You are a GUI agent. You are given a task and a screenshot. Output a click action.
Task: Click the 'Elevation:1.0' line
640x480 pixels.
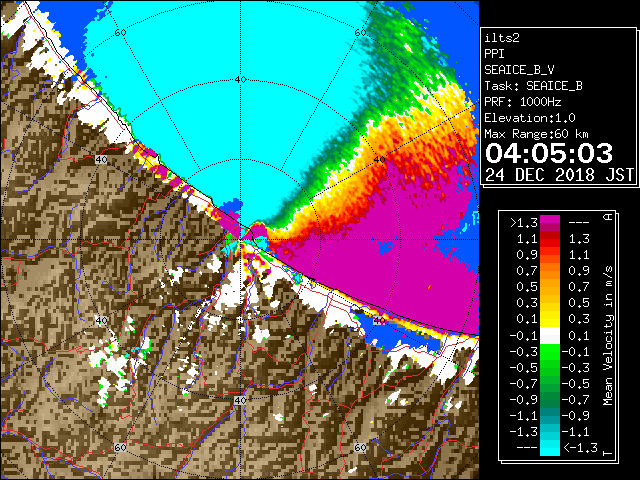click(530, 118)
